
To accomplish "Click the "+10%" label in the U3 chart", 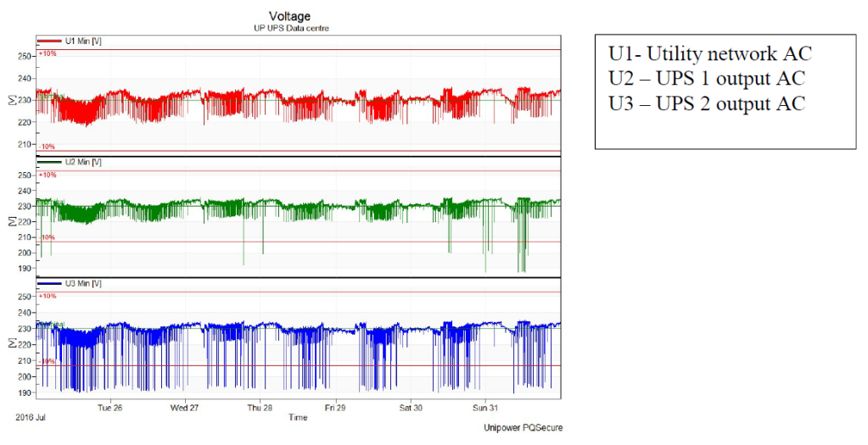I will (x=47, y=297).
